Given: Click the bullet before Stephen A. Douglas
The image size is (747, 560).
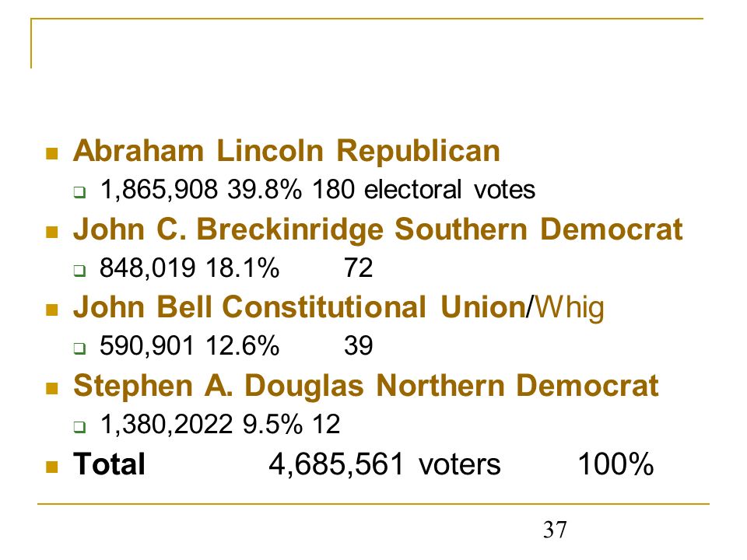Looking at the screenshot, I should (51, 388).
